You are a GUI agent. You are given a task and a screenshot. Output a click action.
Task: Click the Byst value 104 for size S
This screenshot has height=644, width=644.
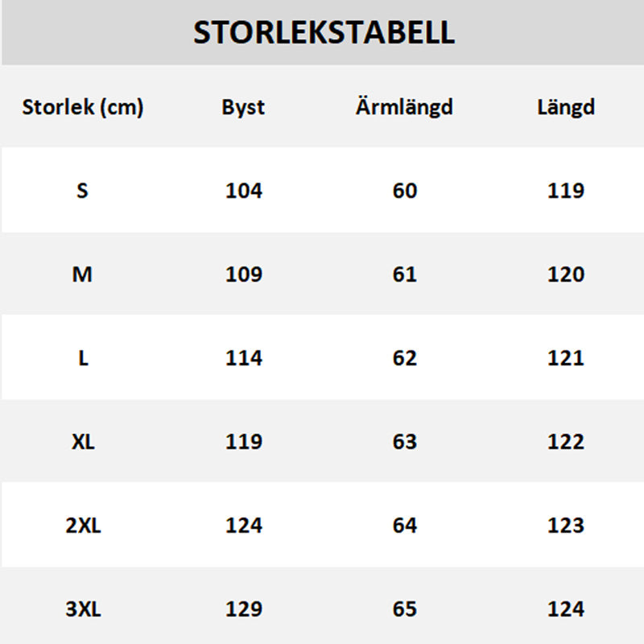coord(243,191)
